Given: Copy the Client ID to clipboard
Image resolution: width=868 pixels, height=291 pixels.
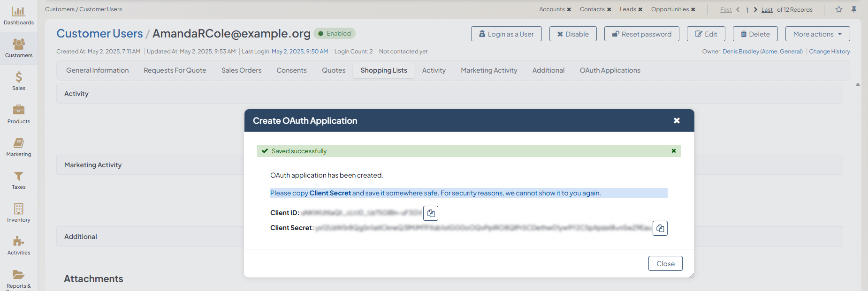Looking at the screenshot, I should coord(431,213).
